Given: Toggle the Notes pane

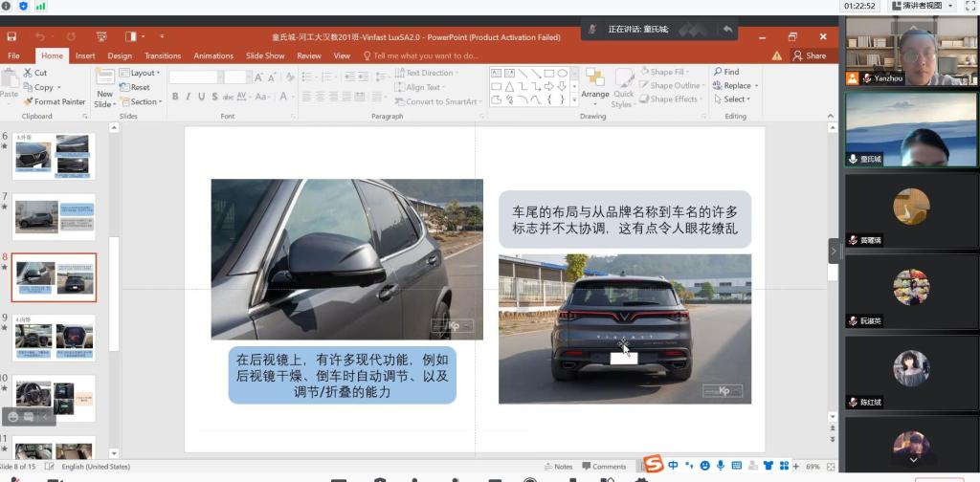Looking at the screenshot, I should tap(558, 467).
